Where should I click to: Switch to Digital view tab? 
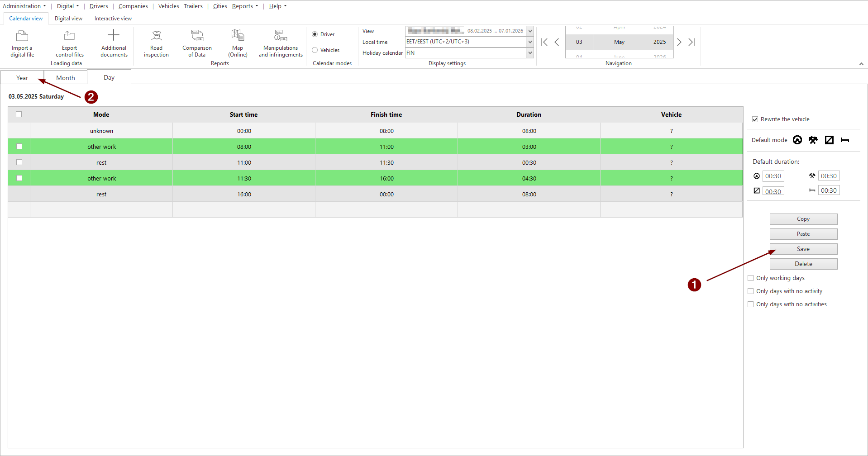pyautogui.click(x=68, y=19)
